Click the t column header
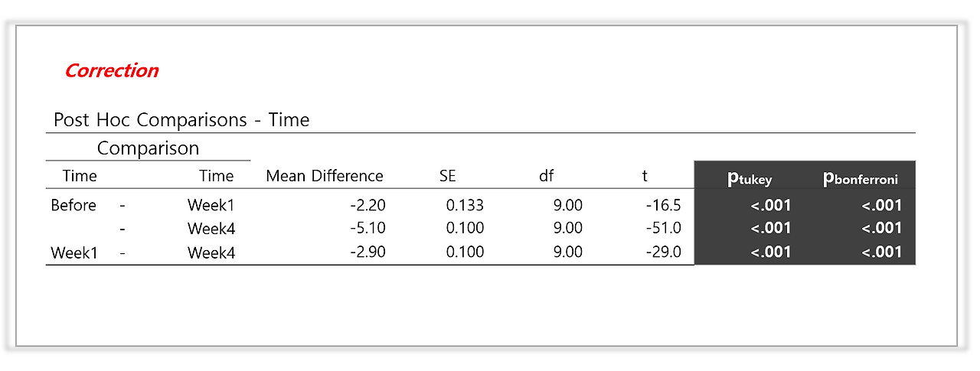This screenshot has width=980, height=371. (x=645, y=176)
